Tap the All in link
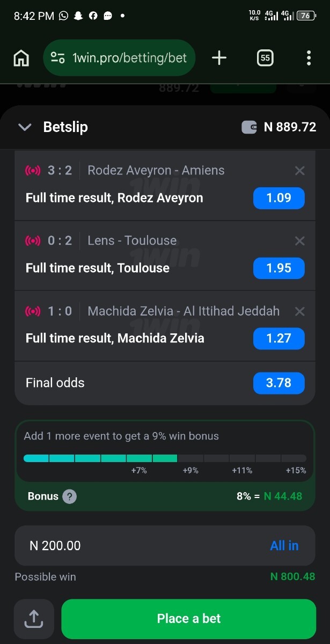The image size is (330, 644). tap(284, 546)
